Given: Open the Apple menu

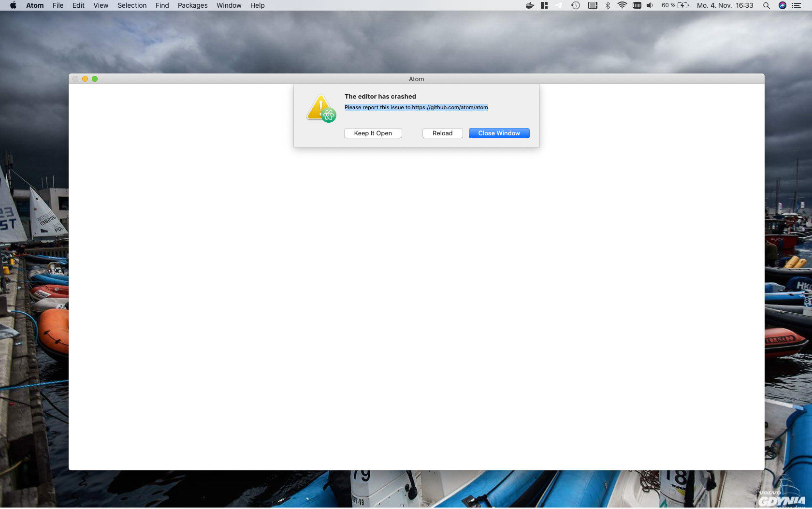Looking at the screenshot, I should tap(13, 5).
